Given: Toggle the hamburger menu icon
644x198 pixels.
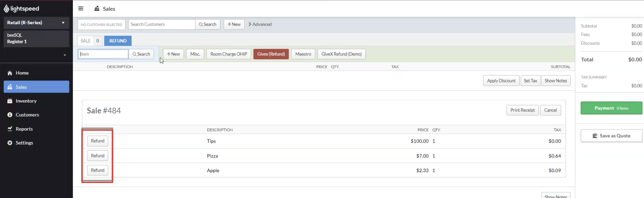Looking at the screenshot, I should pyautogui.click(x=81, y=9).
